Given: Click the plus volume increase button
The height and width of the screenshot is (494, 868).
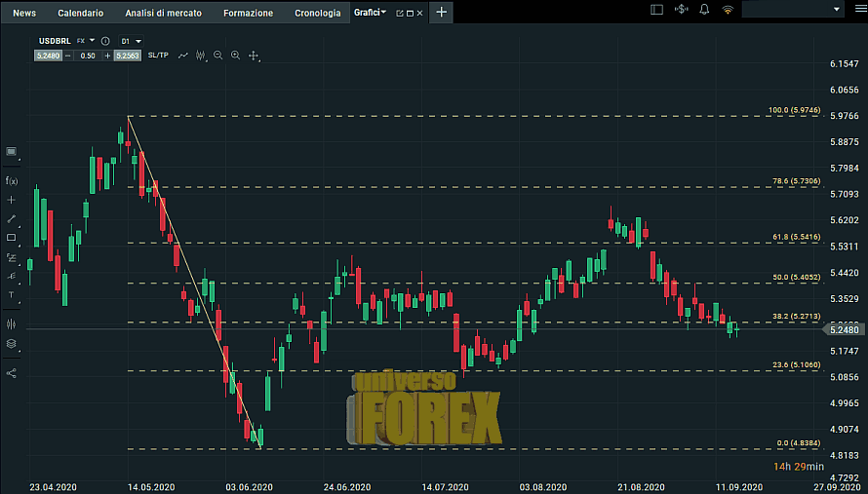Looking at the screenshot, I should (x=107, y=56).
